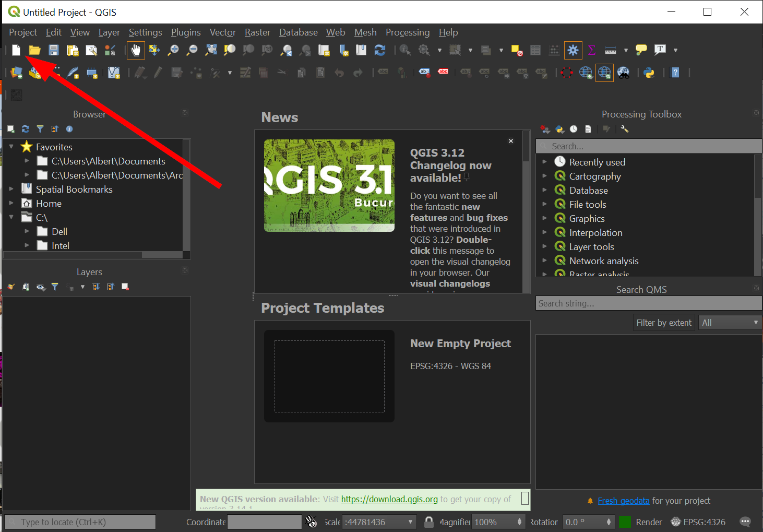Collapse the Favorites tree node
The image size is (763, 532).
click(11, 147)
